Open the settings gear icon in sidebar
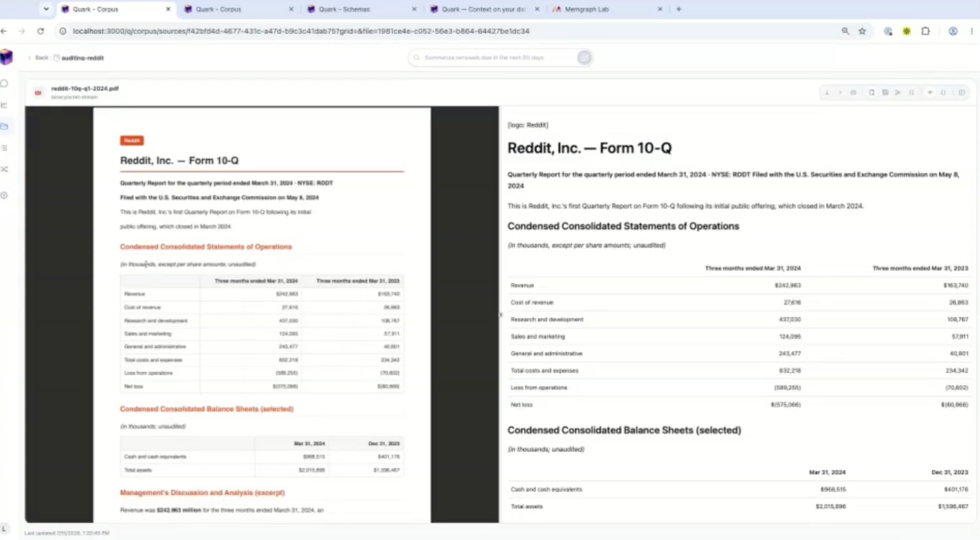This screenshot has height=540, width=980. point(4,196)
